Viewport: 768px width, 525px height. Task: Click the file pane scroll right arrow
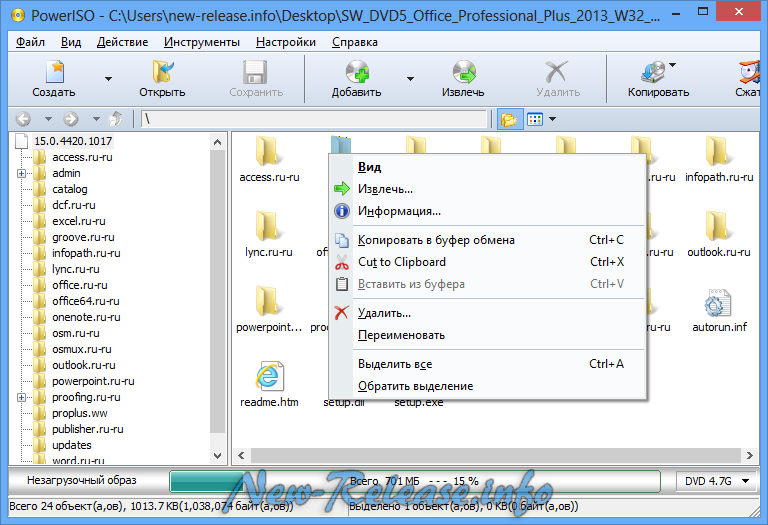[749, 455]
